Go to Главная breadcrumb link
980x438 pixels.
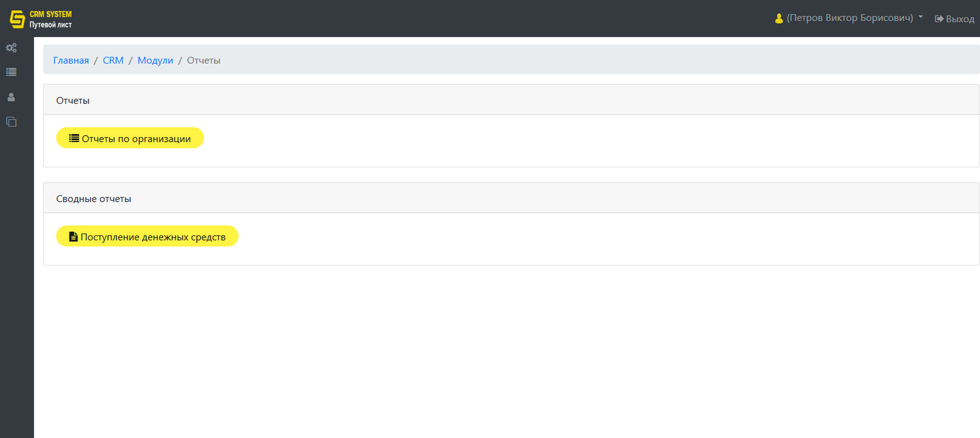click(71, 60)
